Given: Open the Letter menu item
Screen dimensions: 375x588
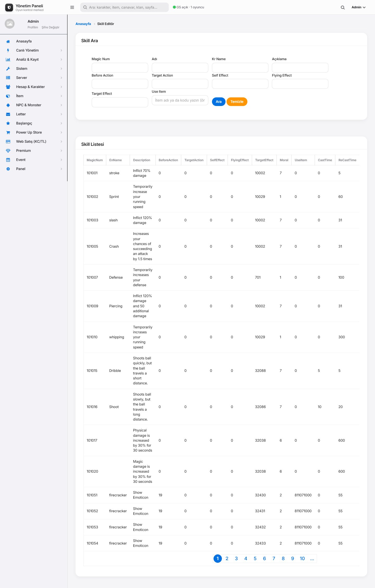Looking at the screenshot, I should tap(34, 114).
